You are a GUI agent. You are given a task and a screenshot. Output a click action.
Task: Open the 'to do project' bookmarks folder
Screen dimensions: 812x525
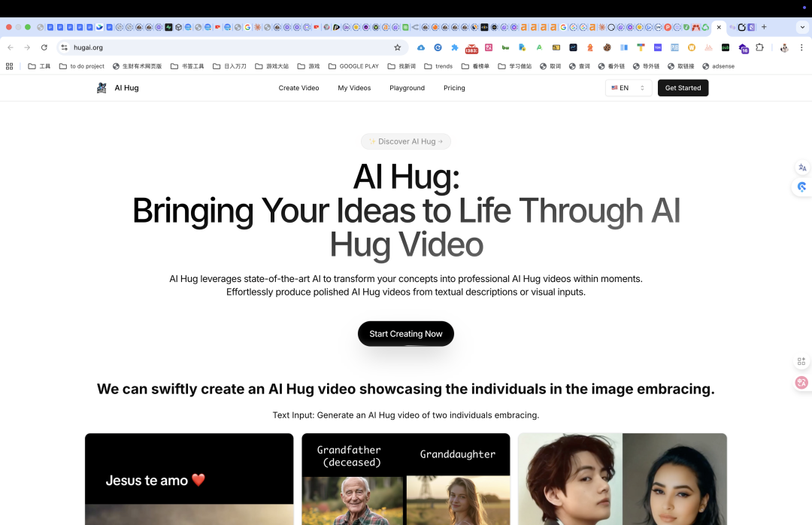click(82, 66)
